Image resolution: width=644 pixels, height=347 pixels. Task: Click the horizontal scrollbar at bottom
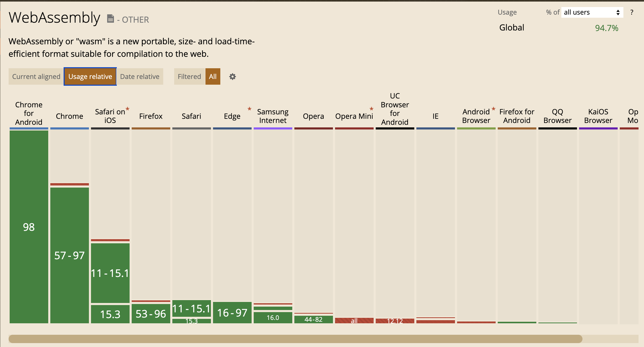pyautogui.click(x=295, y=339)
